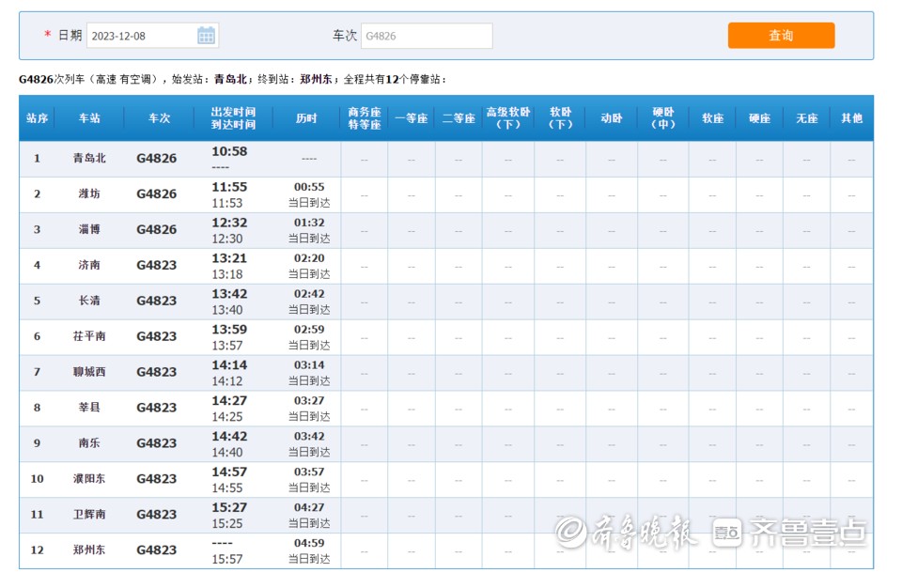Click the orange 查询 search button

click(x=781, y=36)
